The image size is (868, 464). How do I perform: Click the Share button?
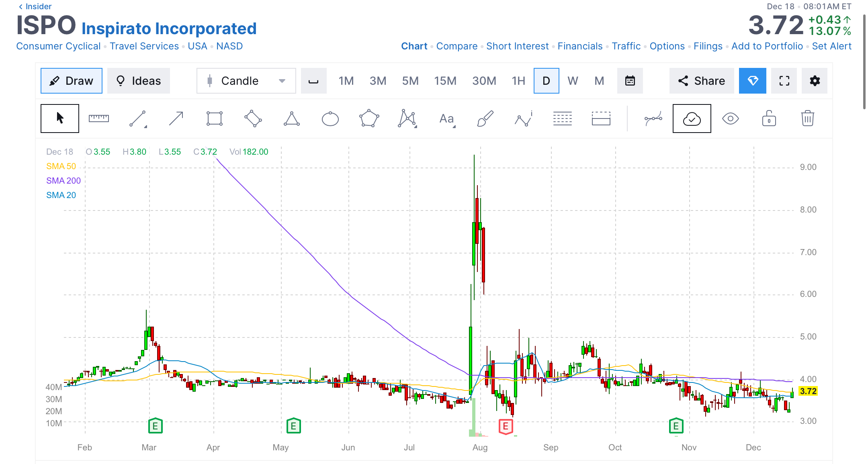(702, 81)
